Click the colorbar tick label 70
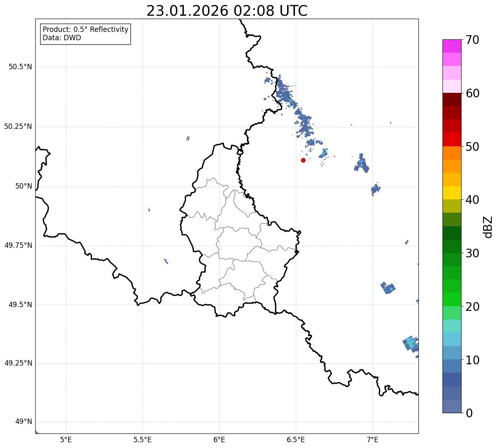 point(472,40)
